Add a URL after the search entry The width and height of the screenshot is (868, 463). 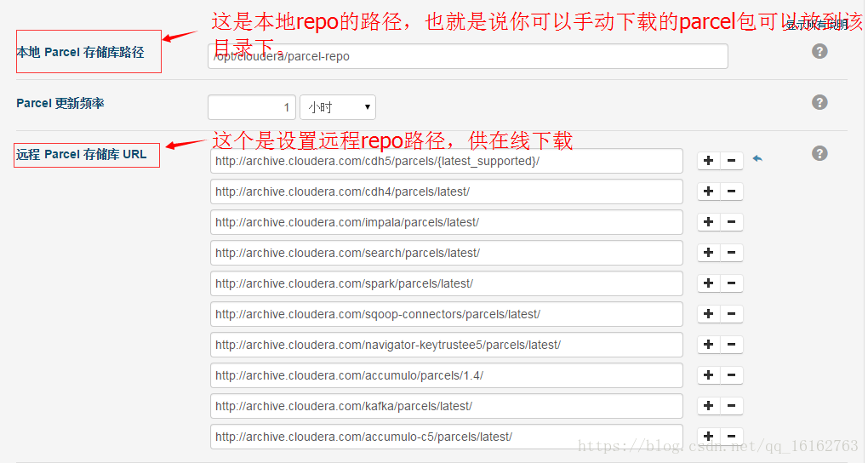(x=708, y=253)
